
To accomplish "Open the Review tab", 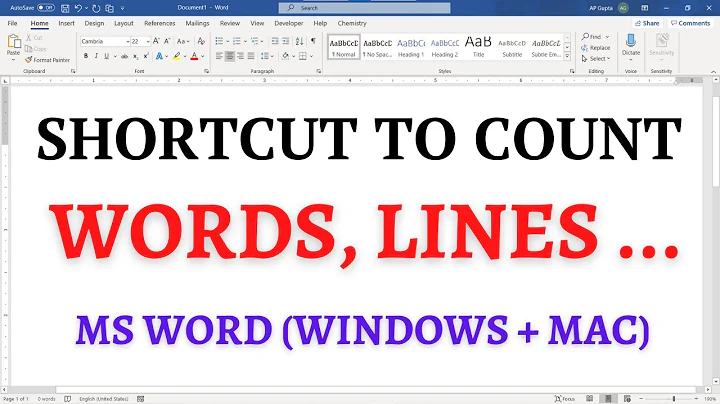I will [230, 23].
